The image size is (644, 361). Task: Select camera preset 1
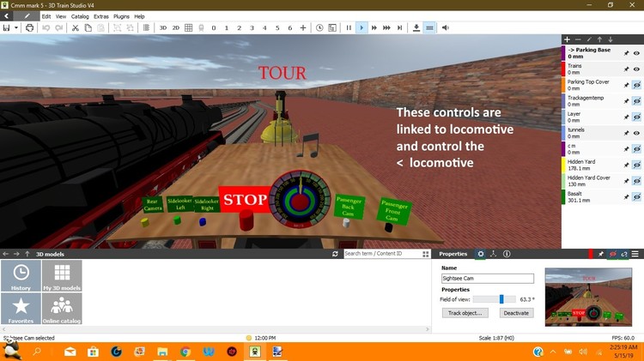227,28
